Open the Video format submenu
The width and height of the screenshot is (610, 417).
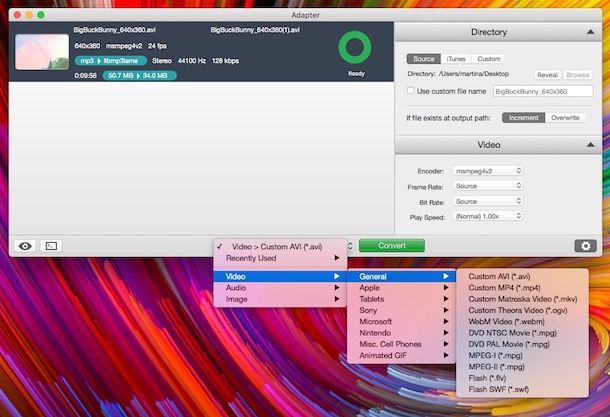[x=280, y=276]
